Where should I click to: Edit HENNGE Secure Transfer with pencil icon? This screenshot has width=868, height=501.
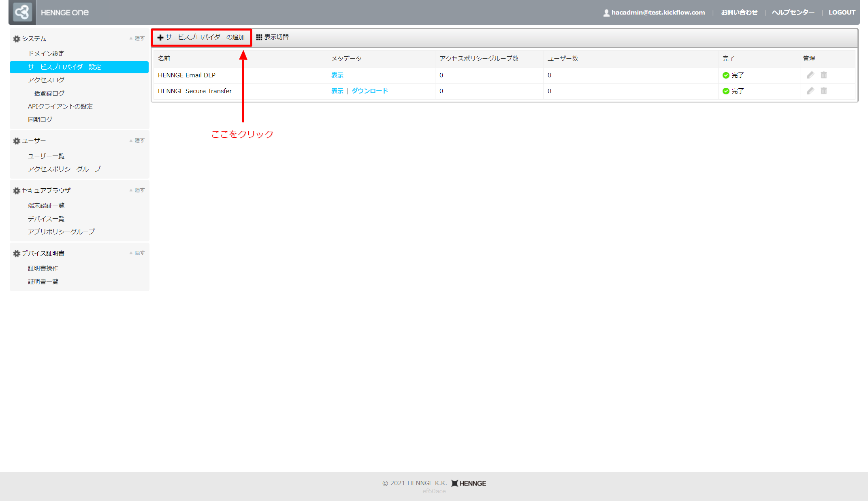810,91
